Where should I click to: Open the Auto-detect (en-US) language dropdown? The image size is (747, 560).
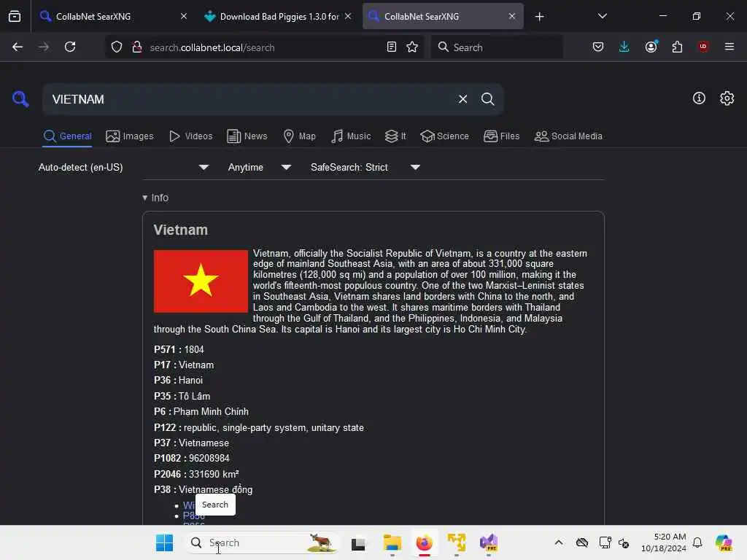[x=124, y=167]
